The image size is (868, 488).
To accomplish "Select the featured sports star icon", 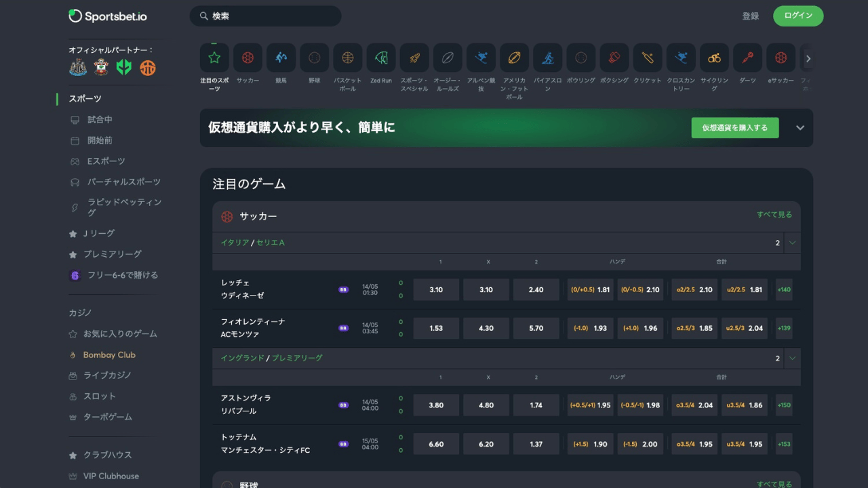I will (x=214, y=58).
